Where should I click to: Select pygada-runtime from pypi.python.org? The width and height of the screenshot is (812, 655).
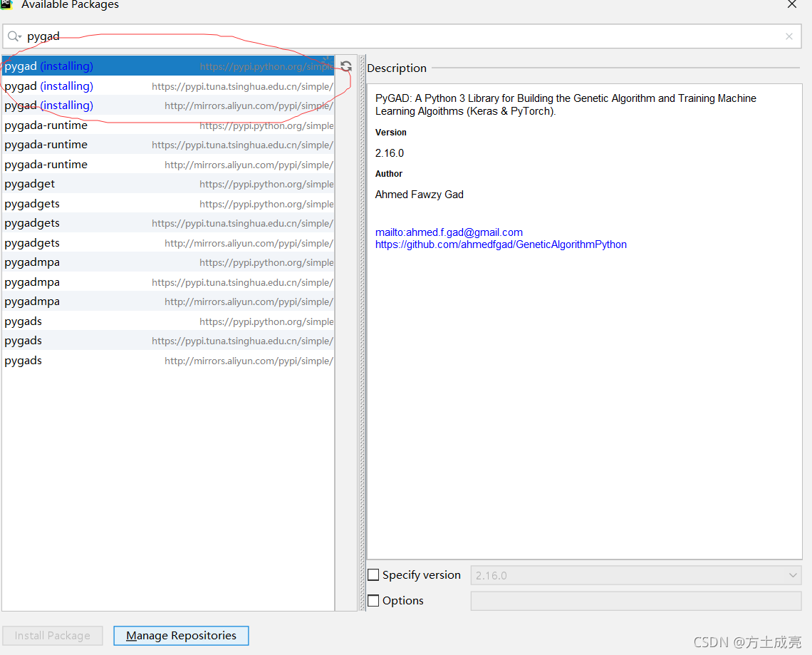click(x=168, y=125)
